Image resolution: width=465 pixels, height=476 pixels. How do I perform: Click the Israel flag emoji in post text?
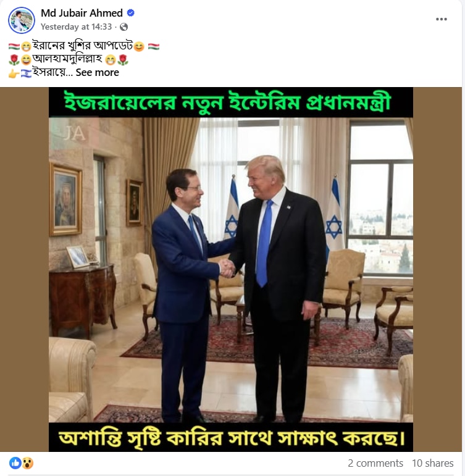coord(26,73)
